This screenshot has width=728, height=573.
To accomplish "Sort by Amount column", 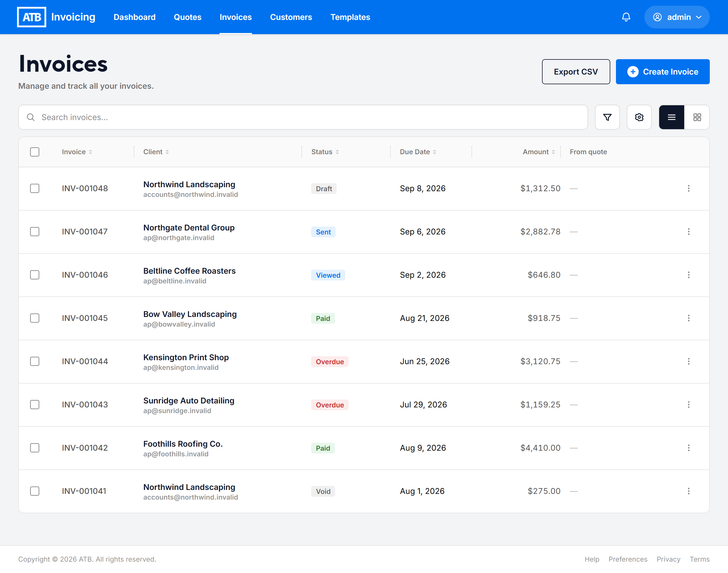I will (539, 152).
